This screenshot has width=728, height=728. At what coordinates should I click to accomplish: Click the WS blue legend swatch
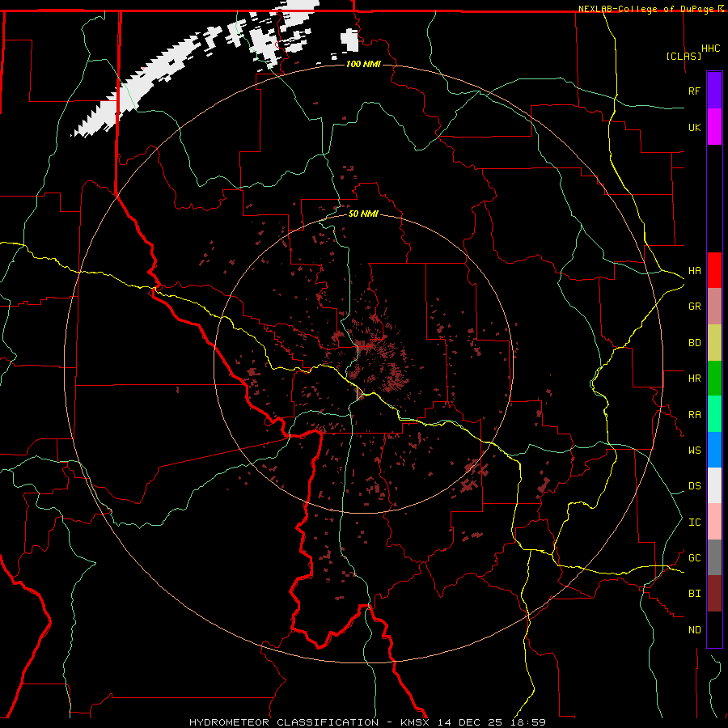[x=714, y=450]
